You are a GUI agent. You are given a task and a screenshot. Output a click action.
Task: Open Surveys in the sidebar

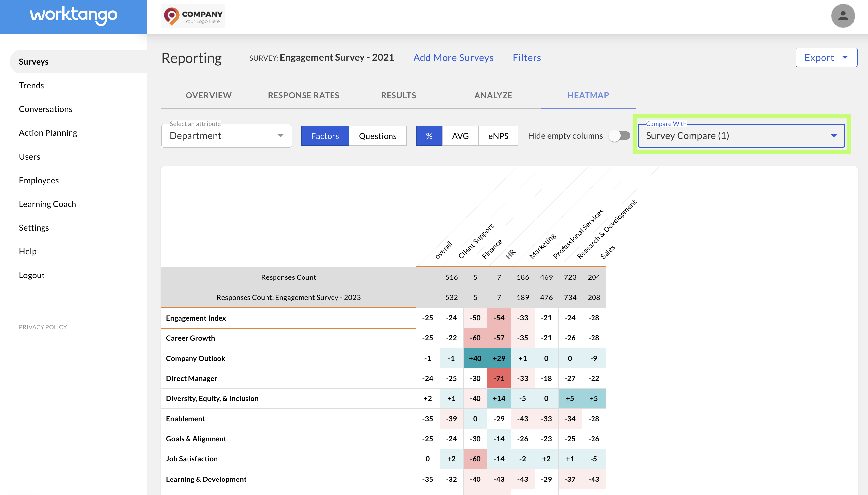coord(78,62)
